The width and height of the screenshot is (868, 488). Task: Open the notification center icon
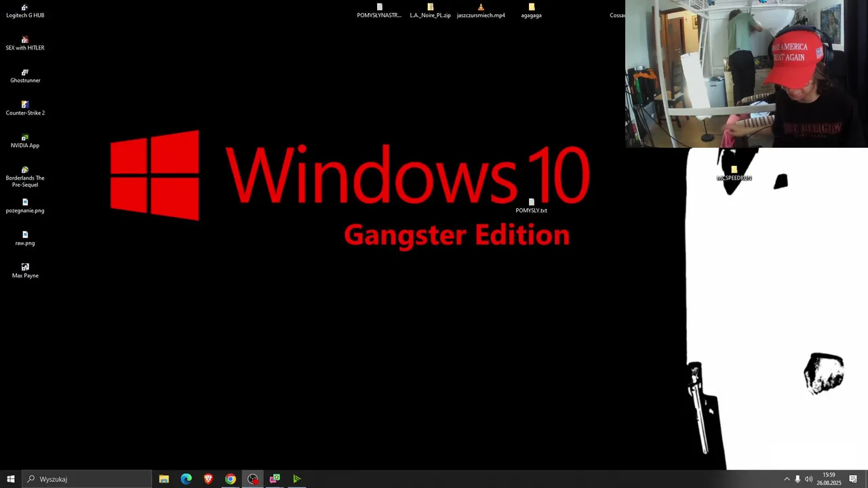853,479
